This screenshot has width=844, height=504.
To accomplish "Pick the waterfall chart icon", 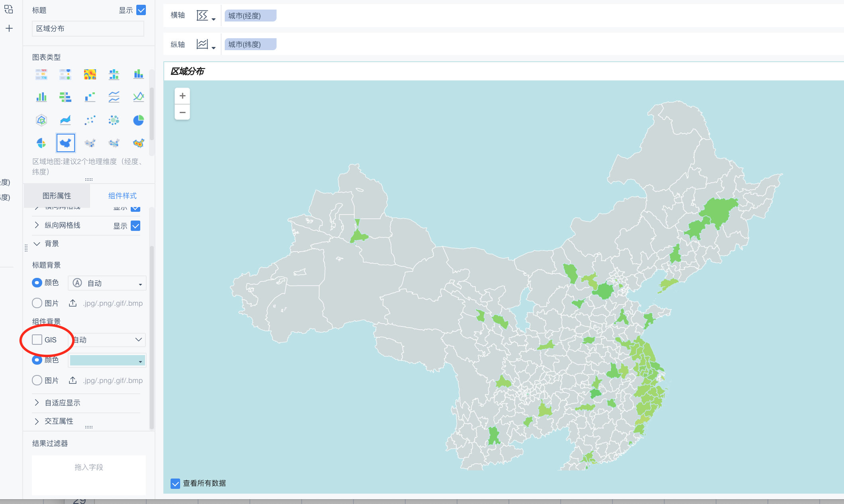I will pyautogui.click(x=90, y=97).
